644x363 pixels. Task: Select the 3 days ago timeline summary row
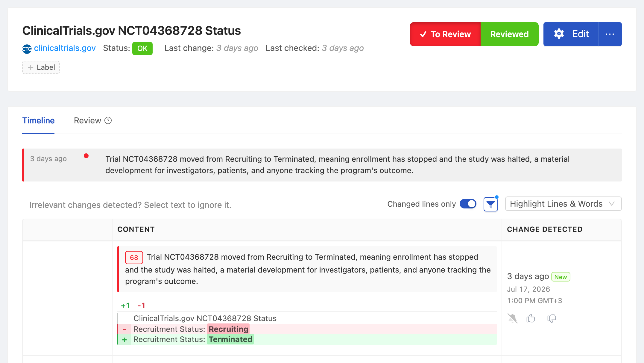tap(322, 165)
